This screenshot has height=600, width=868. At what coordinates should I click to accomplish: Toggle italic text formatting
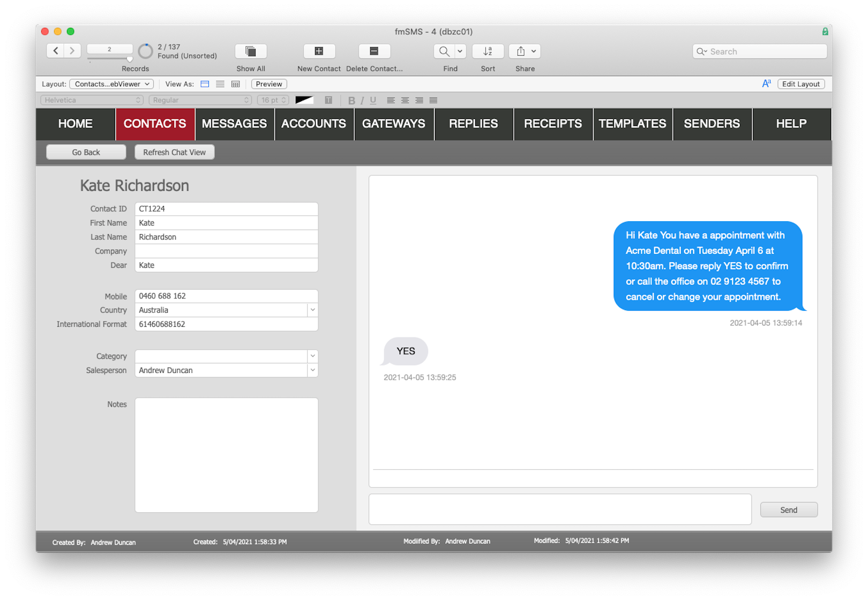point(362,100)
